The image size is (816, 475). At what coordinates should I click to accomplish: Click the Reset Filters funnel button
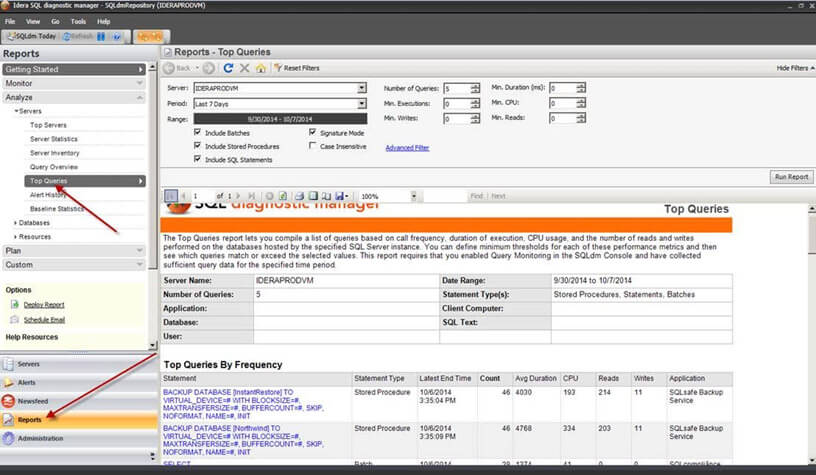(297, 68)
